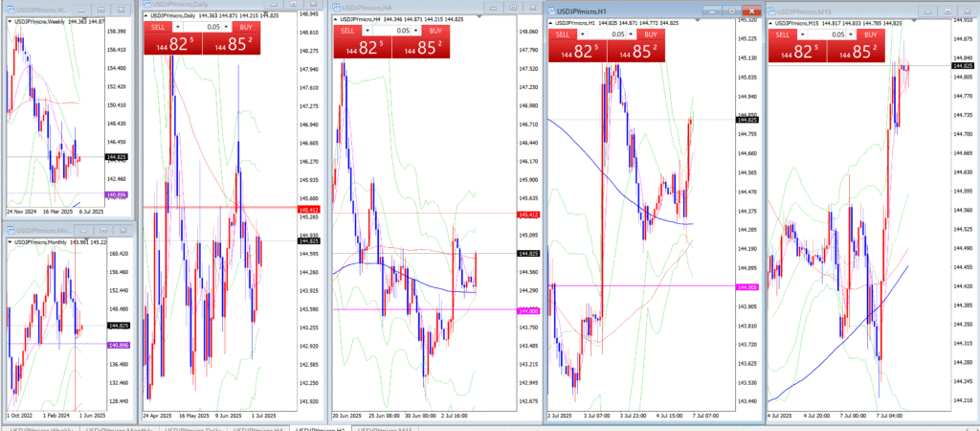Image resolution: width=980 pixels, height=431 pixels.
Task: Click the 144.825 bid price tile on Daily chart
Action: tap(173, 44)
